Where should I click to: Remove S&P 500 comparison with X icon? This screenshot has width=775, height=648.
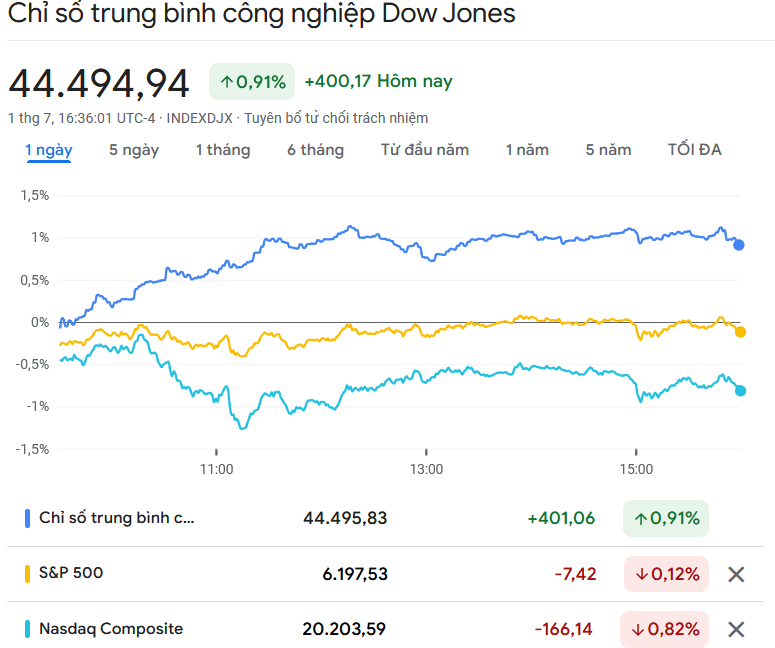(x=736, y=574)
